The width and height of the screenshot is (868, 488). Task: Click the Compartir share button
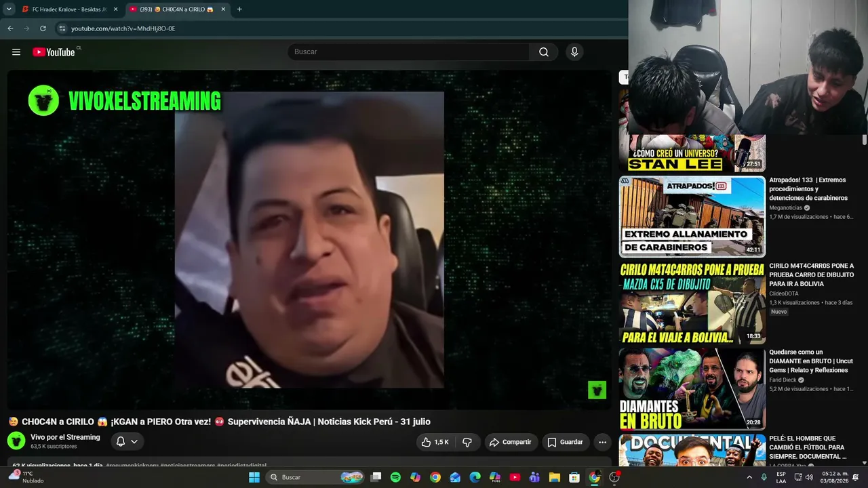click(x=510, y=442)
